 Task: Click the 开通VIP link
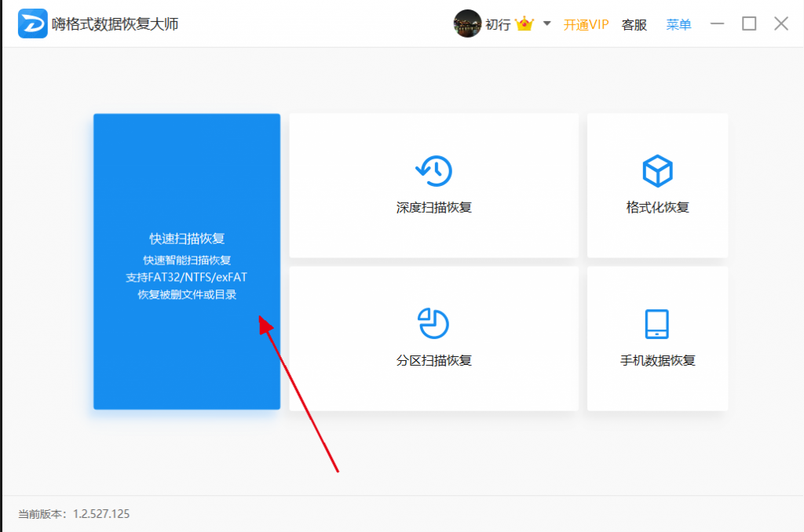tap(586, 24)
